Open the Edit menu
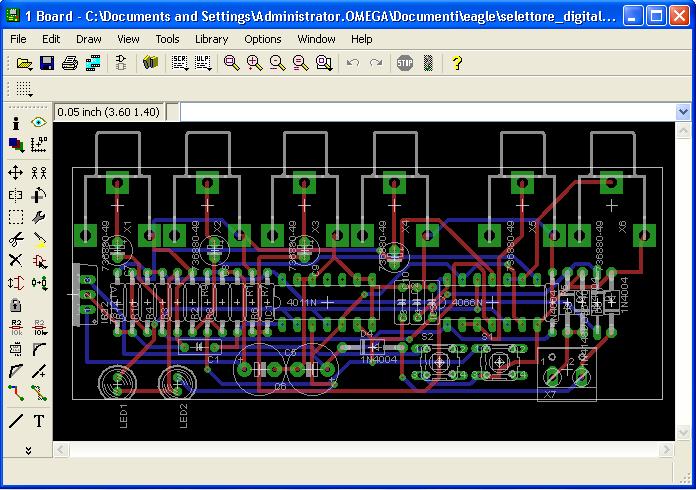 pos(51,40)
